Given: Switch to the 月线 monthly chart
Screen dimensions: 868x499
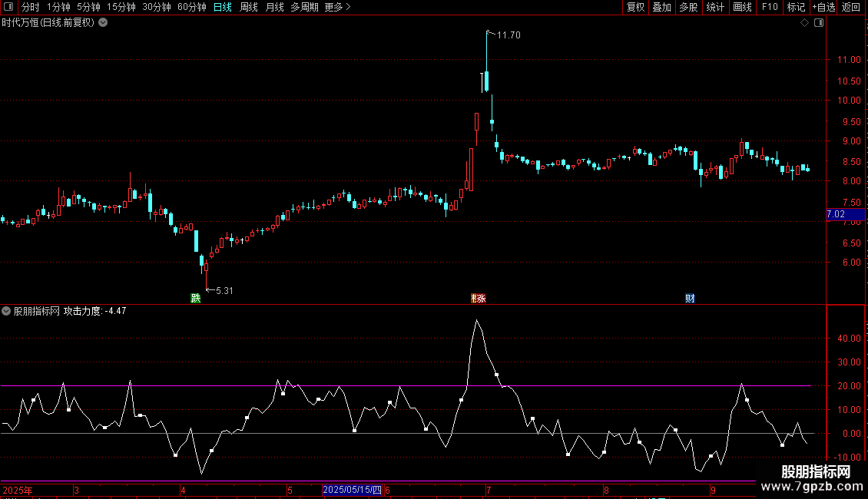Looking at the screenshot, I should click(274, 7).
